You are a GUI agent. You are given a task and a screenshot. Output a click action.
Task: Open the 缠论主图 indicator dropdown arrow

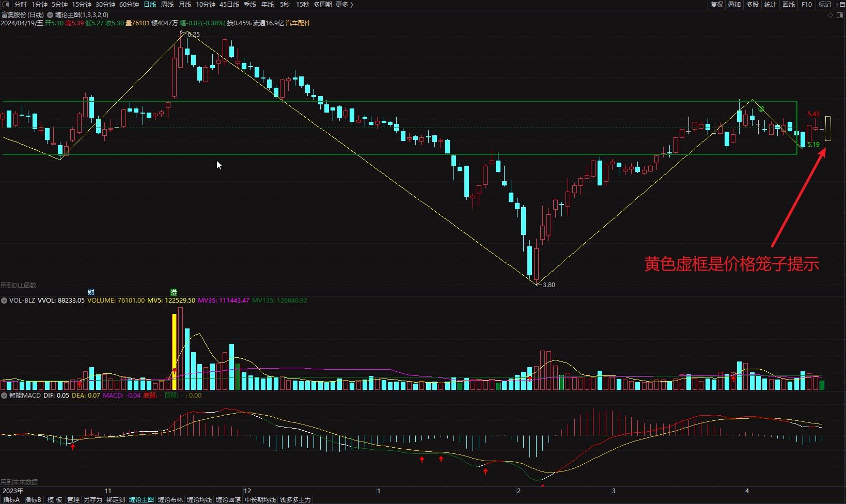click(x=50, y=15)
